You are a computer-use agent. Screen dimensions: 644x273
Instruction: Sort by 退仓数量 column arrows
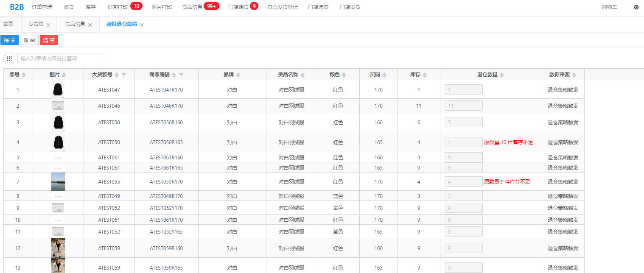pos(502,75)
